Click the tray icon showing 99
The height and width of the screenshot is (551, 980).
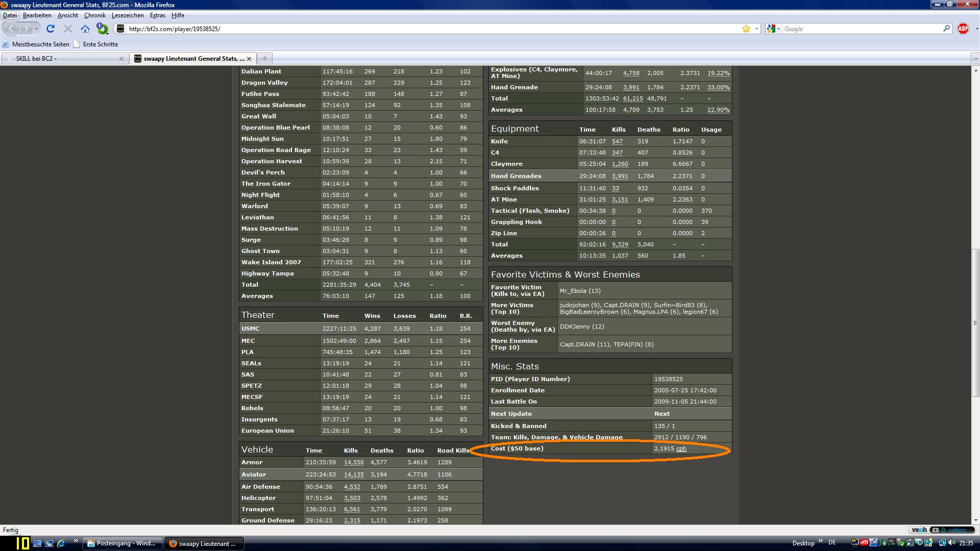click(855, 543)
